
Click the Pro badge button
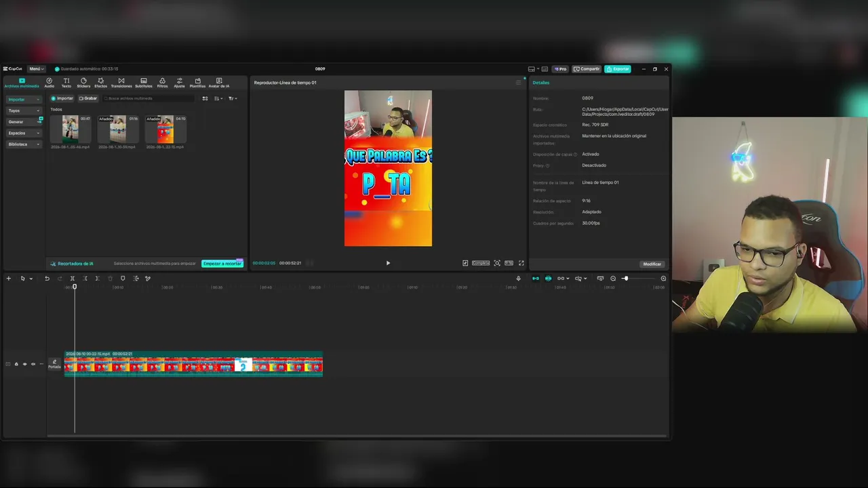click(x=560, y=68)
